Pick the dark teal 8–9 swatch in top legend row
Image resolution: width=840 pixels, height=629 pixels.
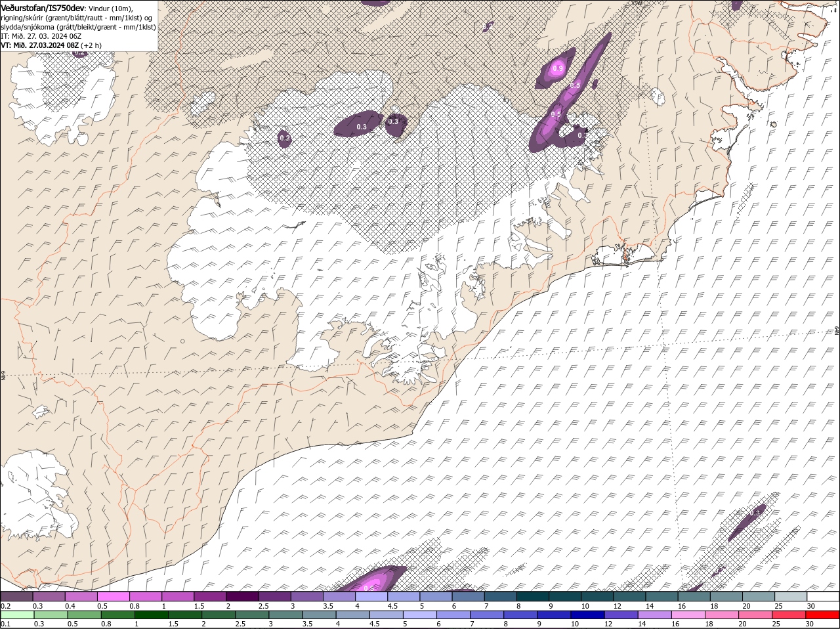tap(533, 597)
